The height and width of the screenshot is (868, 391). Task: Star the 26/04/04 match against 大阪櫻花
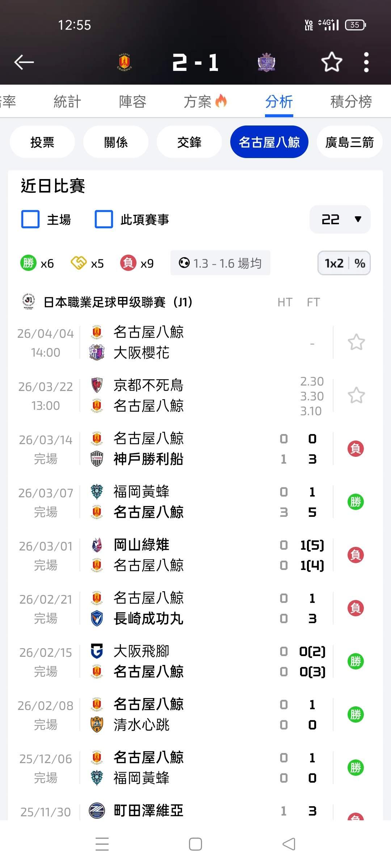click(x=356, y=342)
